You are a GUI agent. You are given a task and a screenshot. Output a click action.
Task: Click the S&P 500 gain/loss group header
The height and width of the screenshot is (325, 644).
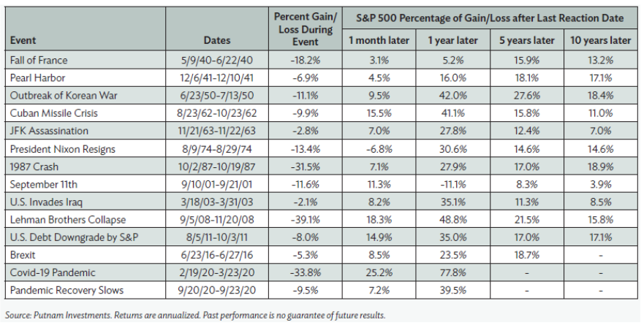pyautogui.click(x=490, y=18)
